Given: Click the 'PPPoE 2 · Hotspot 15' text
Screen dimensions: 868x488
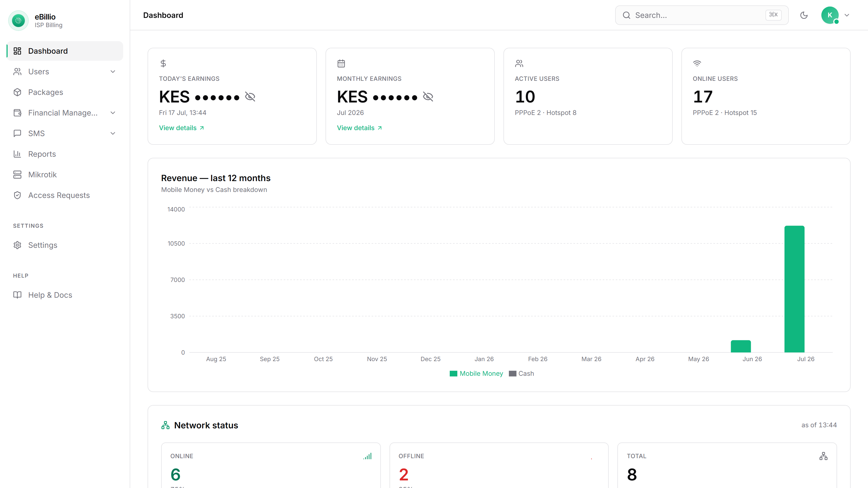Looking at the screenshot, I should point(725,113).
